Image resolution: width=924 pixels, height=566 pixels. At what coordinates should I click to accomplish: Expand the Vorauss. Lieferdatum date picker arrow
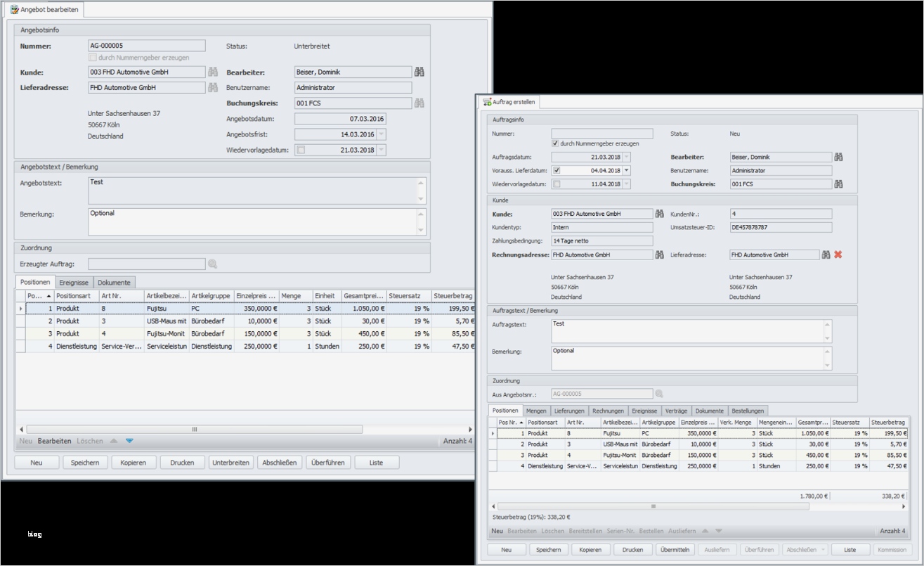point(626,170)
